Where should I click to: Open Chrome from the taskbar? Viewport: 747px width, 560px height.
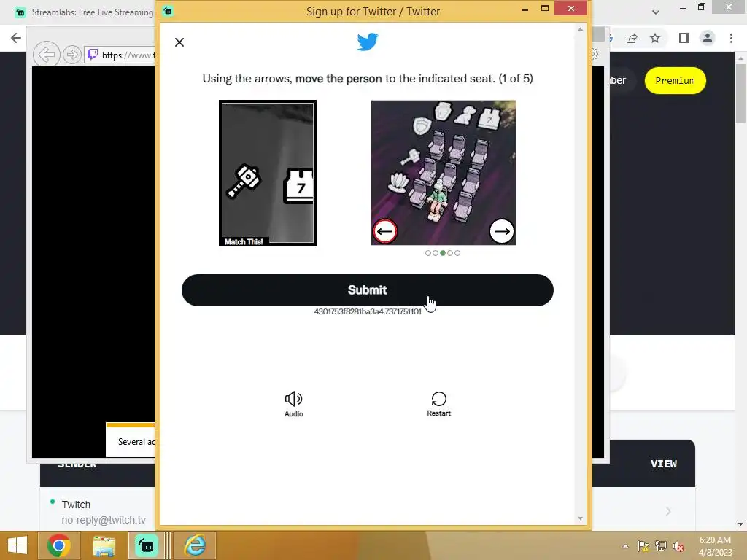[x=58, y=545]
